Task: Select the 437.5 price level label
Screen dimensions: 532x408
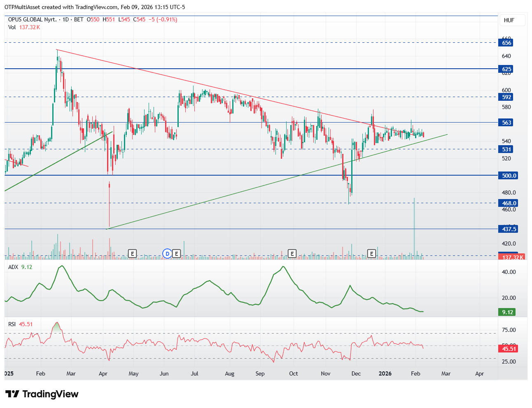Action: (509, 229)
